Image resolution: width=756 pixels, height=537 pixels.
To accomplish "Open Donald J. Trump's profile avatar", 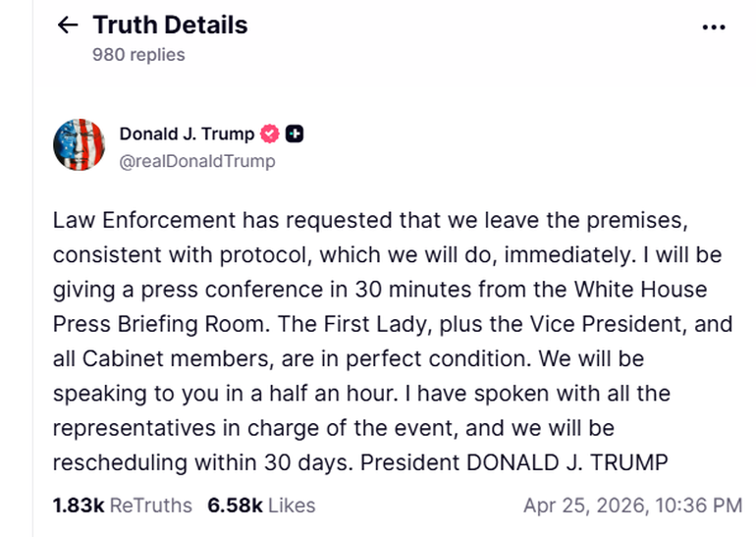I will (x=79, y=145).
